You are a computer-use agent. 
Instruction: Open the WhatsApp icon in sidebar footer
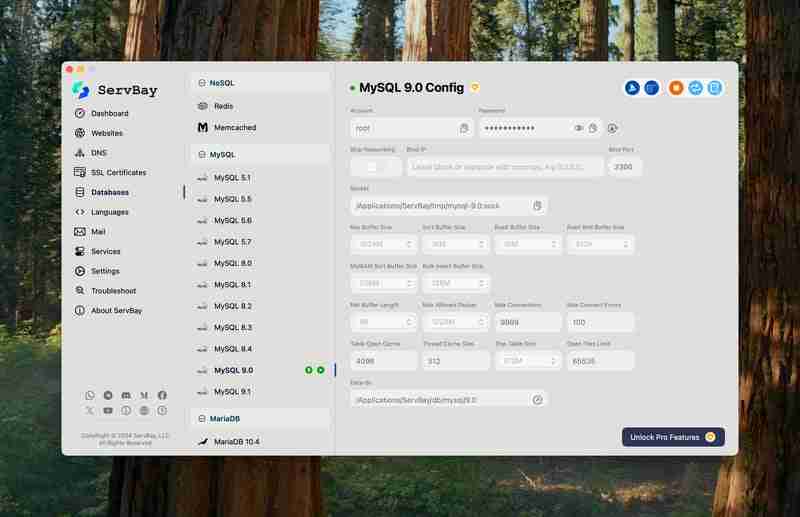[x=90, y=396]
